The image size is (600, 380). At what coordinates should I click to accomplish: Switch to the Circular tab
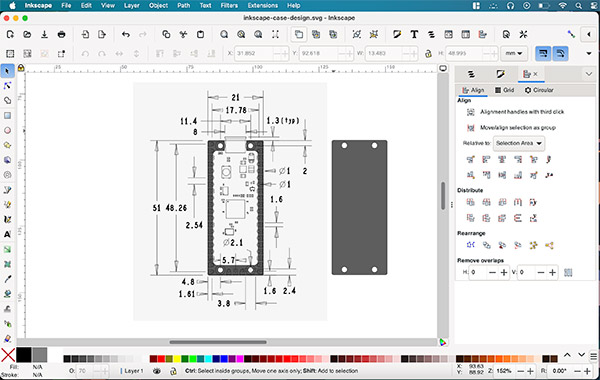click(x=539, y=90)
